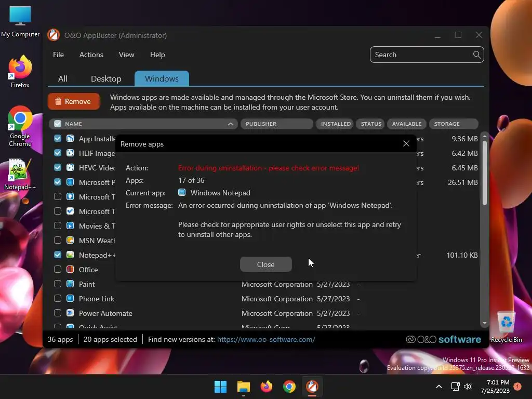Check the Power Automate checkbox

coord(58,313)
